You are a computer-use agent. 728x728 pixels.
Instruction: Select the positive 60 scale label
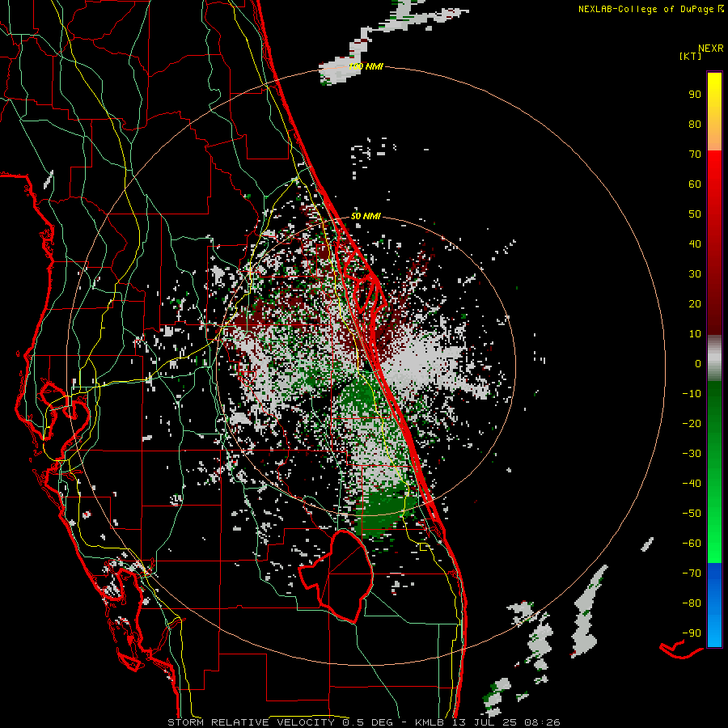[695, 184]
